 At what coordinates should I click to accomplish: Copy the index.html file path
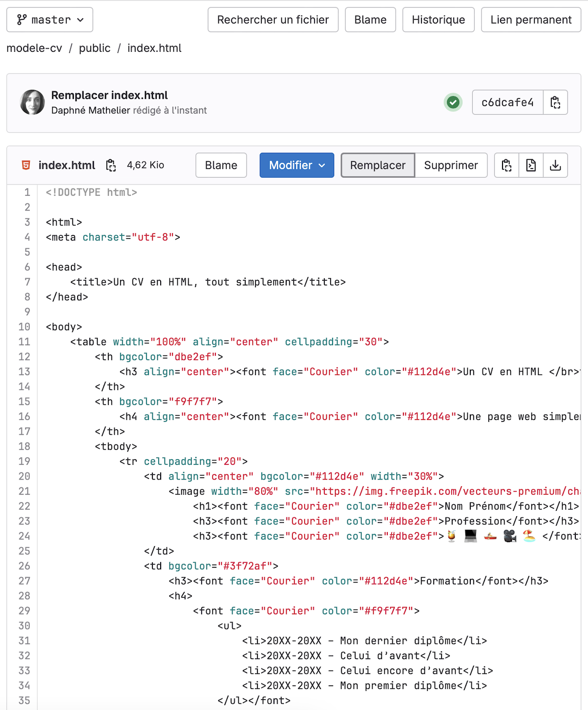tap(111, 166)
